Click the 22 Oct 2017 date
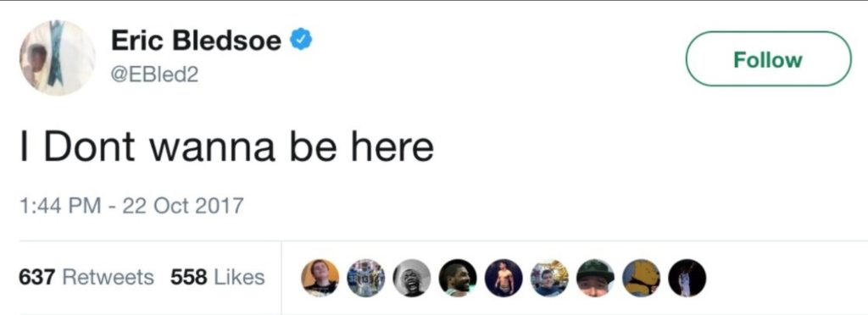This screenshot has height=315, width=868. pyautogui.click(x=183, y=206)
